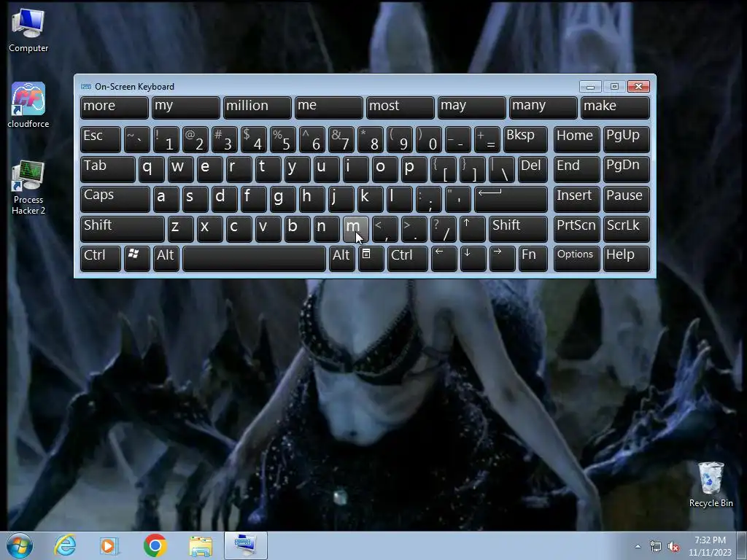Open the Process Hacker 2 shortcut

click(x=28, y=187)
